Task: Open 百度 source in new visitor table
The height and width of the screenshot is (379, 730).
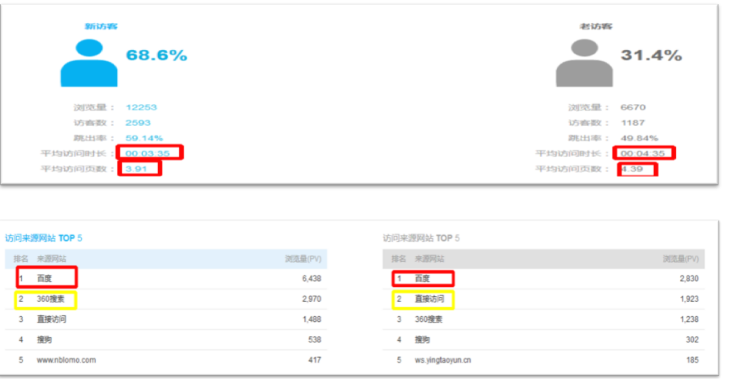Action: tap(44, 278)
